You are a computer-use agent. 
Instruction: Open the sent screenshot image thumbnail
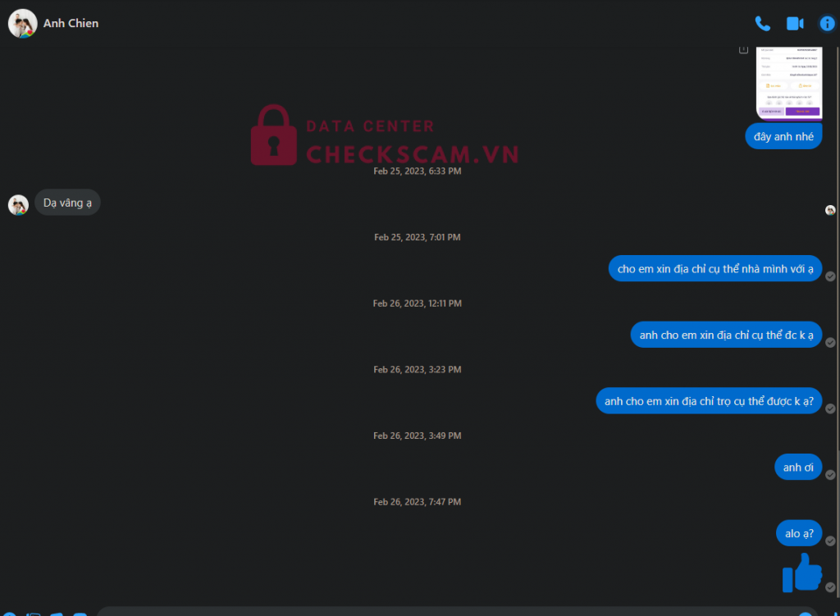(788, 83)
